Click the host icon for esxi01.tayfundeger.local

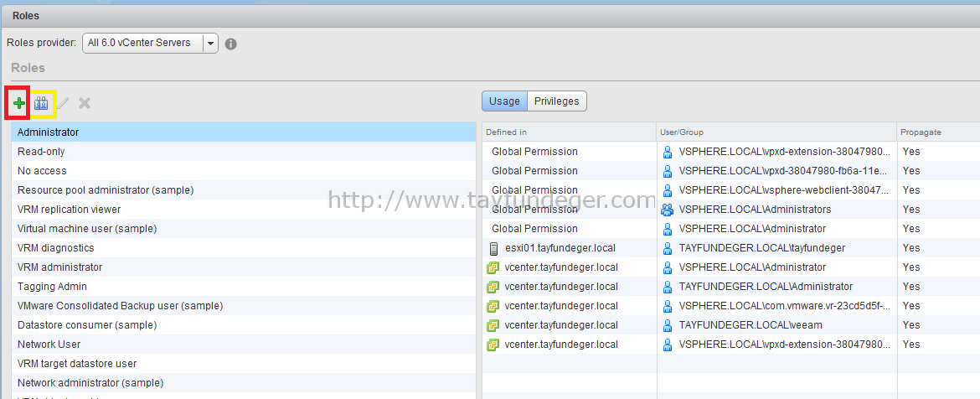tap(493, 248)
